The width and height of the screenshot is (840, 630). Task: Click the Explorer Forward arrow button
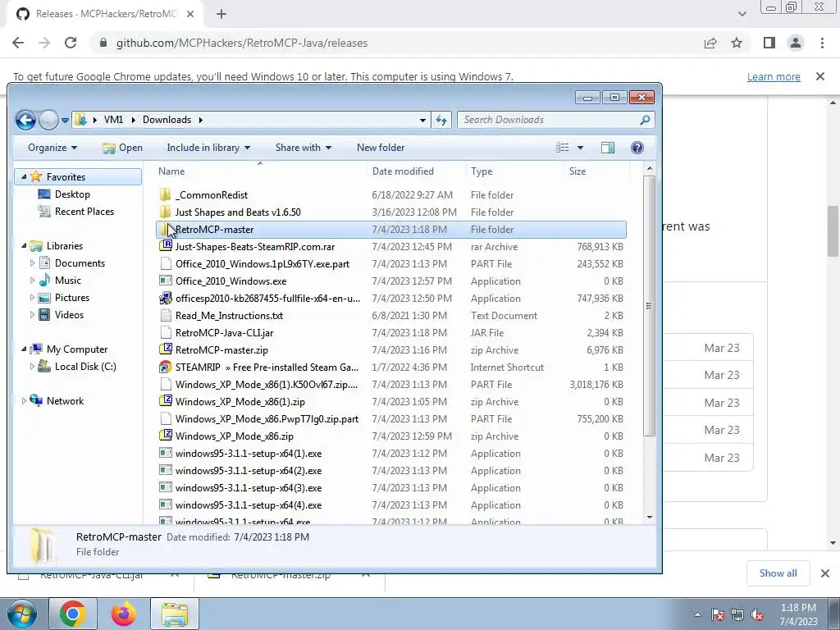click(x=48, y=120)
